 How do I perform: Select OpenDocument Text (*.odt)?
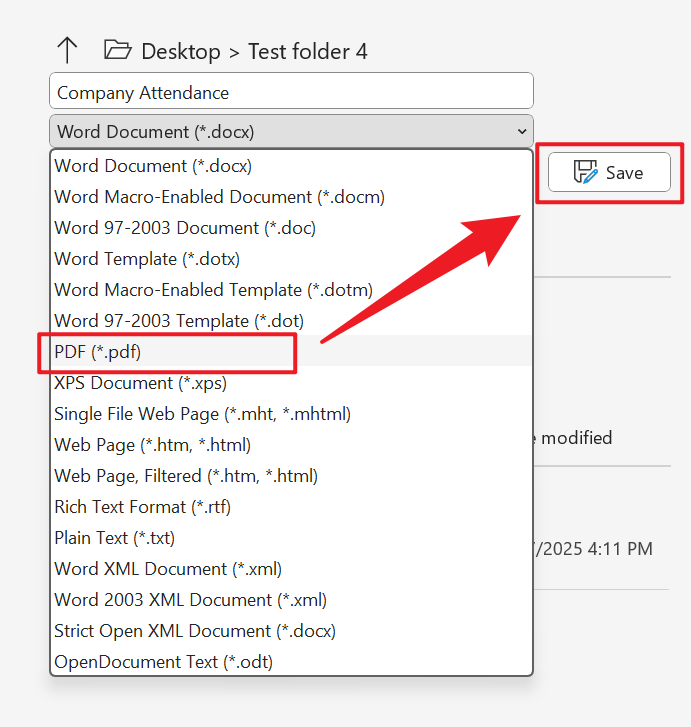pos(291,662)
